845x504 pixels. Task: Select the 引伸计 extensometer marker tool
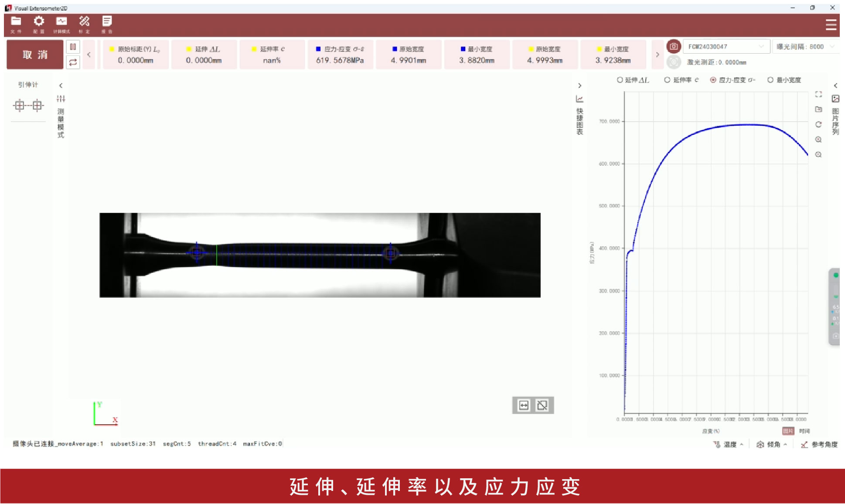point(28,106)
